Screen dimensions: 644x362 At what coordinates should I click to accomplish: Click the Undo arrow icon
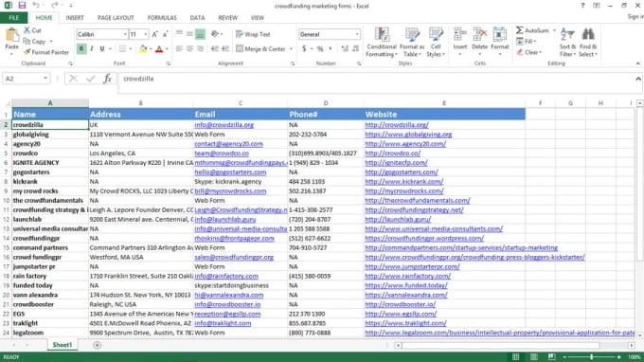point(36,6)
